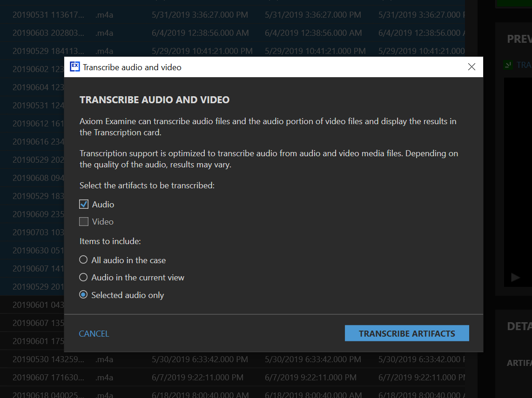Screen dimensions: 532x398
Task: Select All audio in the case option
Action: 83,260
